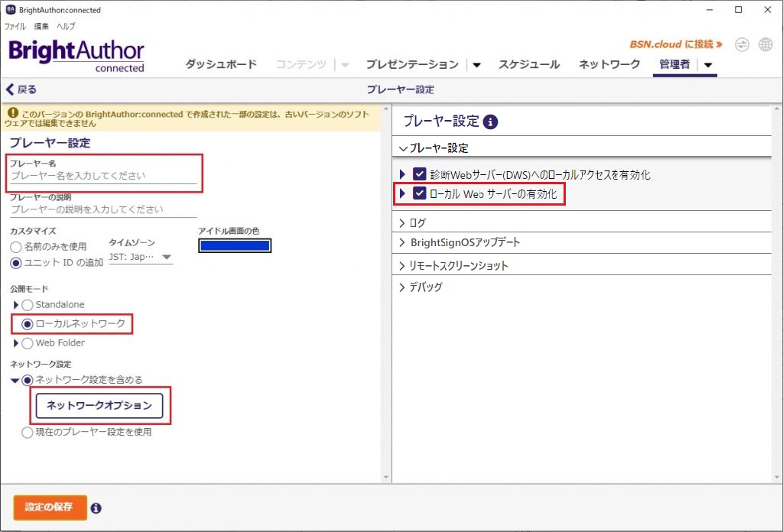Image resolution: width=783 pixels, height=532 pixels.
Task: Click the BrightAuthor title bar app icon
Action: pos(10,9)
